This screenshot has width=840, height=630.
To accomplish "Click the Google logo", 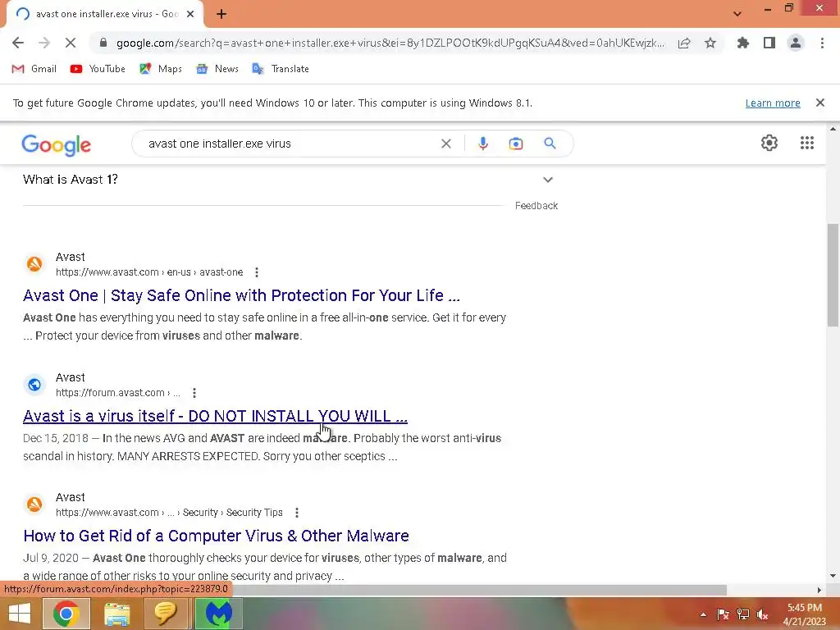I will point(57,144).
